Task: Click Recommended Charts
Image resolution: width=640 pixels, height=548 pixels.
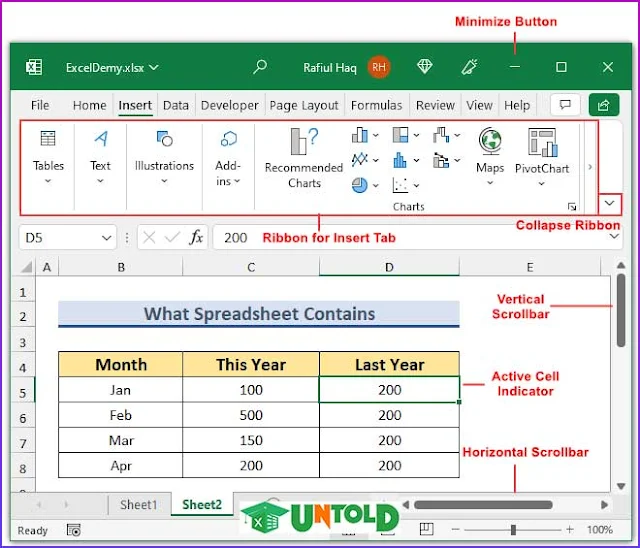Action: [x=304, y=158]
